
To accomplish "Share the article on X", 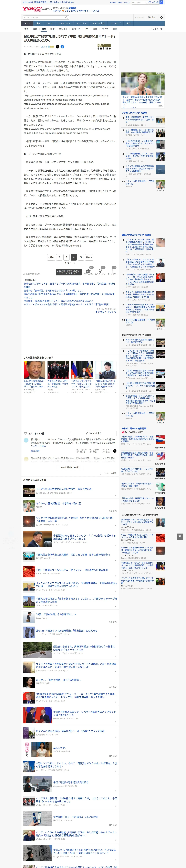I will pos(57,47).
